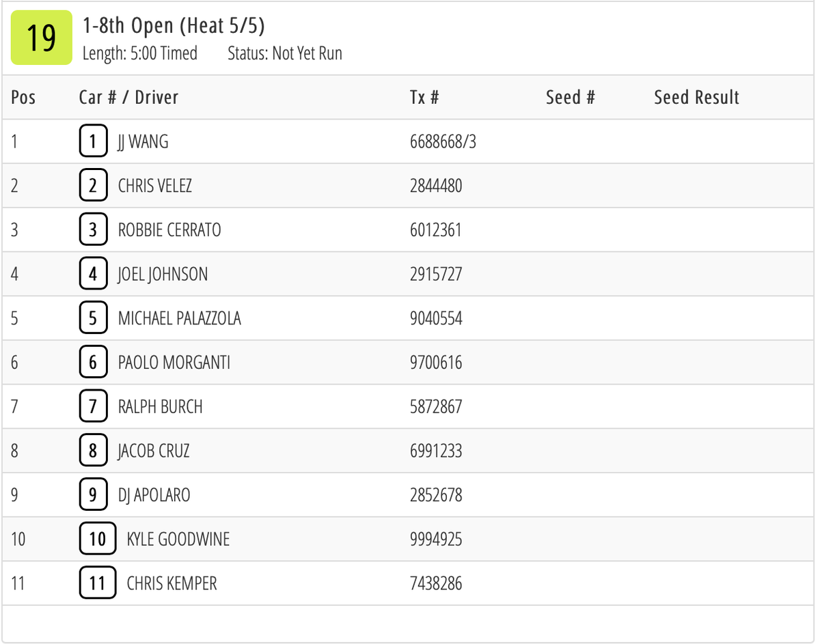
Task: Click car number 11 badge
Action: point(97,584)
